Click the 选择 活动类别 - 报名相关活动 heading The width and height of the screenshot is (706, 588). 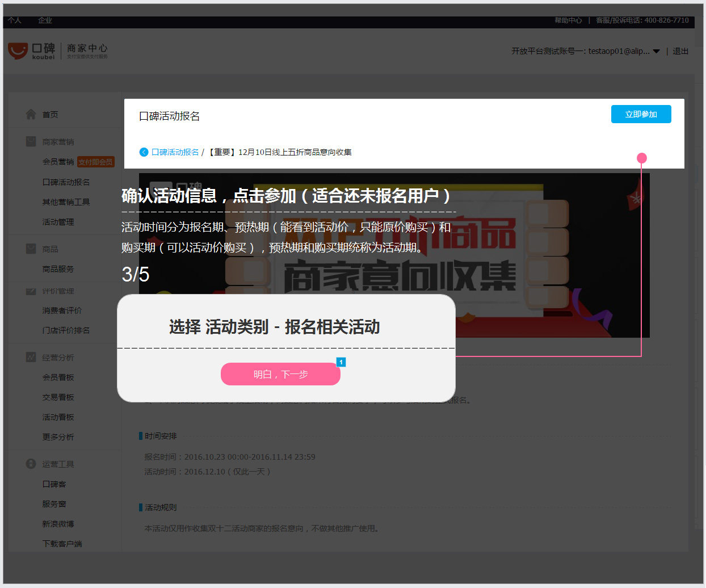click(x=275, y=327)
